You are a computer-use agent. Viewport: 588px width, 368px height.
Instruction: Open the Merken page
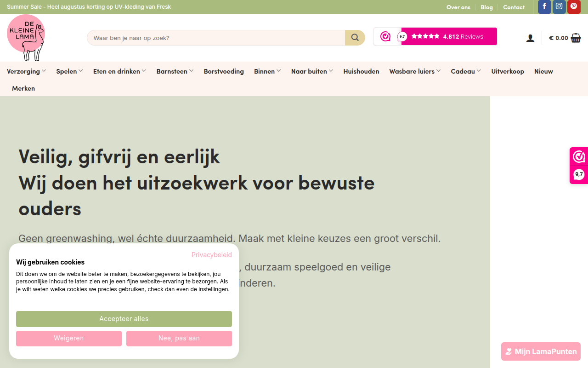[x=23, y=88]
